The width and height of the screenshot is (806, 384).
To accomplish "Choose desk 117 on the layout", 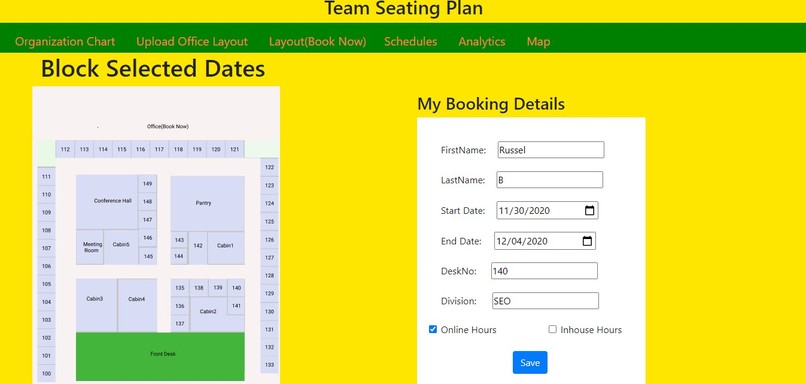I will click(159, 150).
